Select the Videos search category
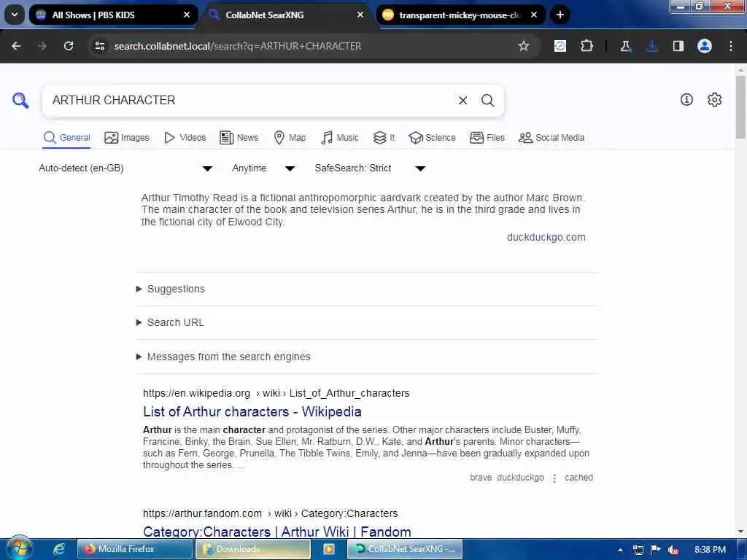Image resolution: width=747 pixels, height=560 pixels. pyautogui.click(x=185, y=138)
